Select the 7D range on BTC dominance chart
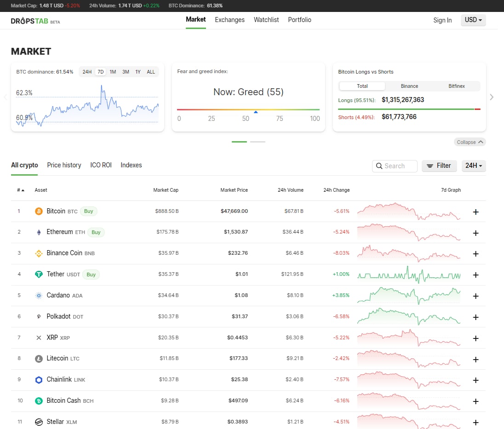 tap(101, 72)
